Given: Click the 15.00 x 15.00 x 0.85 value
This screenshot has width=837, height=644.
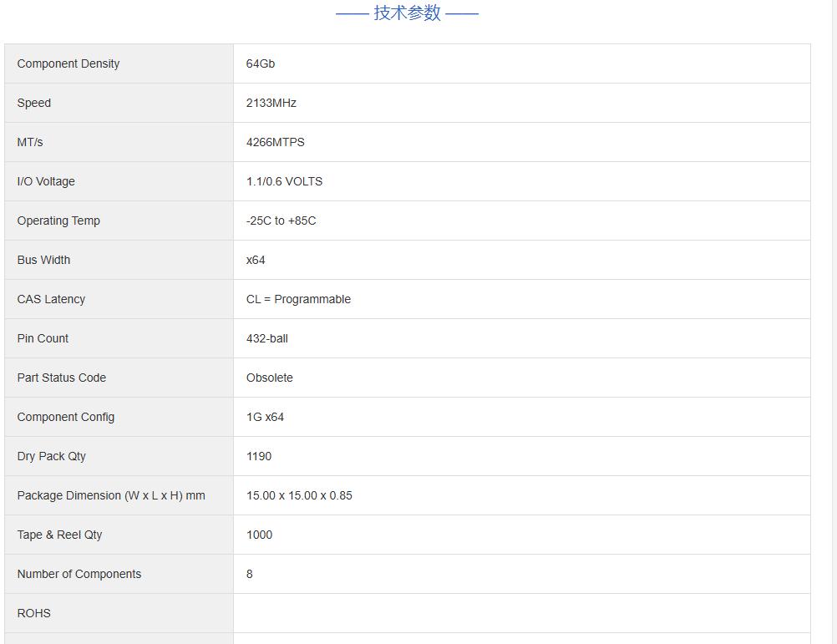Looking at the screenshot, I should click(299, 495).
